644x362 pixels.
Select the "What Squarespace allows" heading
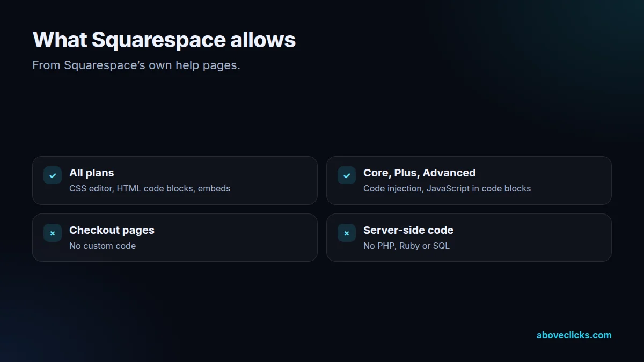[x=164, y=40]
